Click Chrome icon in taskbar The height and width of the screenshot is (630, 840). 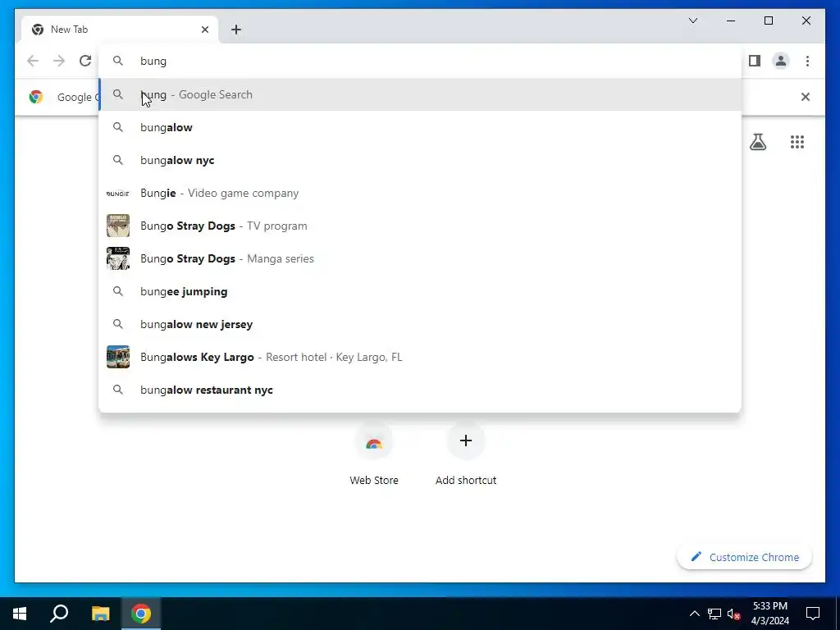pyautogui.click(x=141, y=614)
